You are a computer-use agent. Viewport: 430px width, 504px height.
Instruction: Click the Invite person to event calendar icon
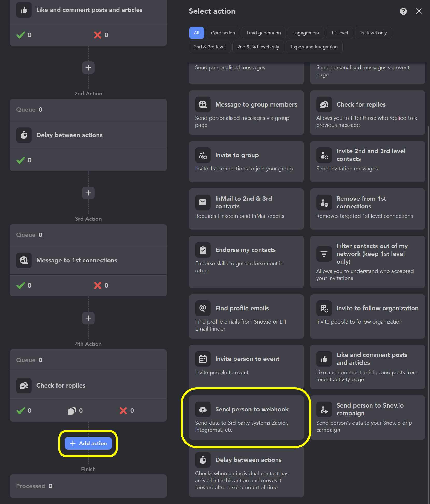203,359
